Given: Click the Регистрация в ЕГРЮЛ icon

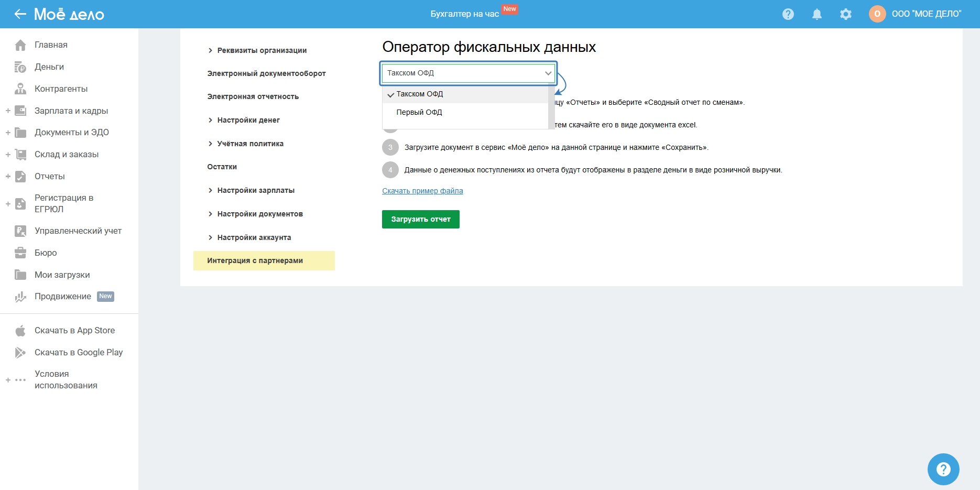Looking at the screenshot, I should tap(20, 204).
